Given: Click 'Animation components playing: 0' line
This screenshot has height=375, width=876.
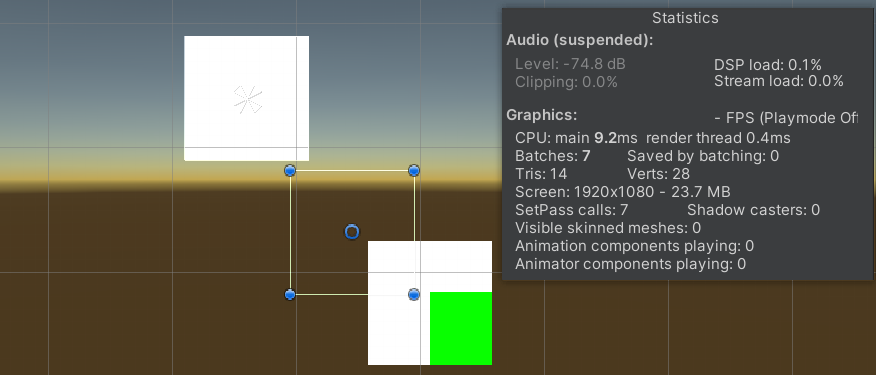Looking at the screenshot, I should [634, 246].
